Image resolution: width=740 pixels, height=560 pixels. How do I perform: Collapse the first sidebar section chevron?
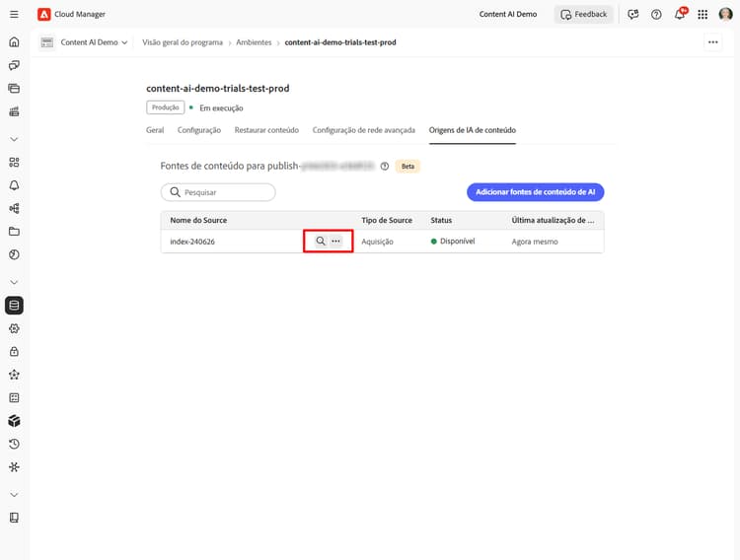[14, 139]
